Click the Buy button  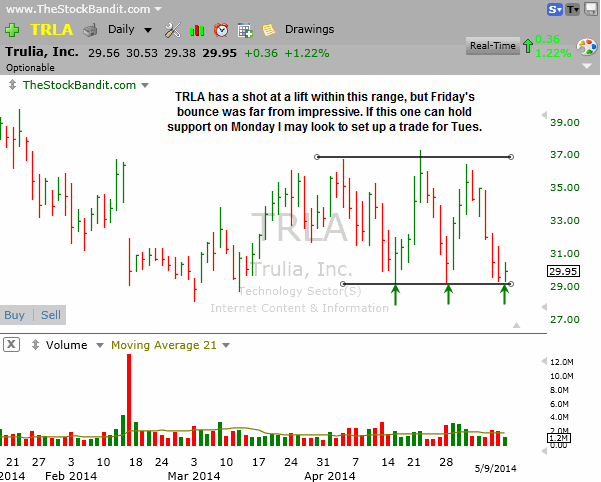pos(15,314)
